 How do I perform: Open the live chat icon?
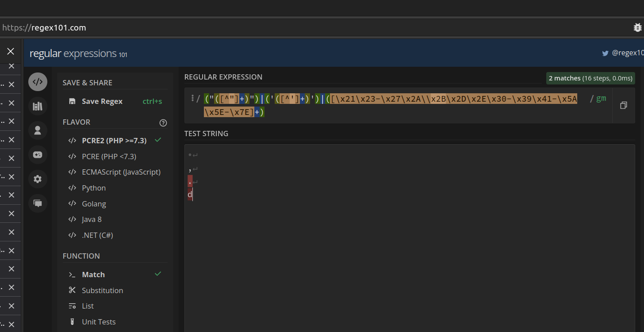pos(38,203)
